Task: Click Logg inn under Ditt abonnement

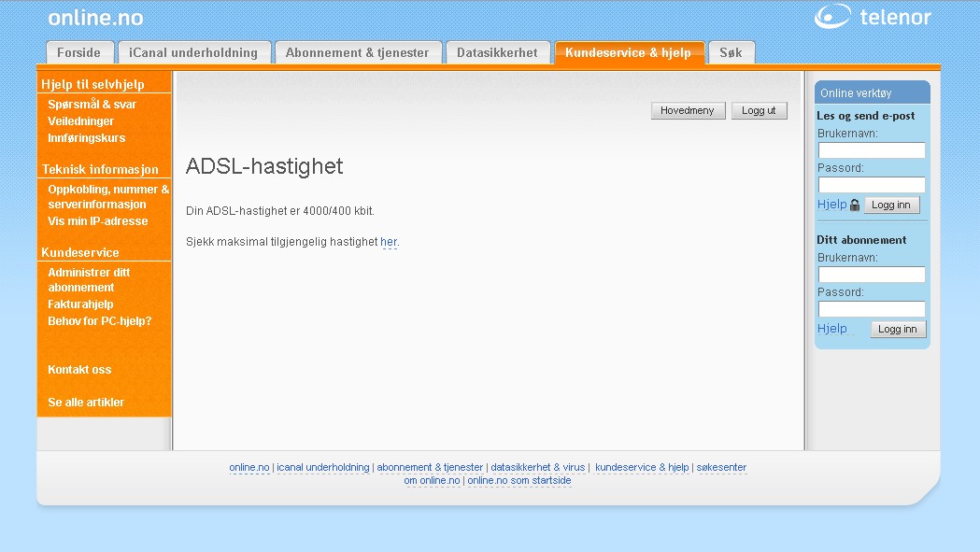Action: [898, 329]
